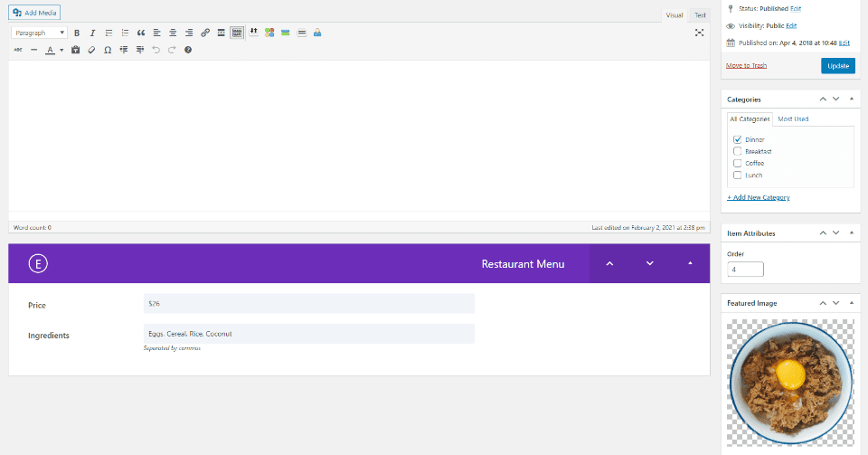The width and height of the screenshot is (868, 455).
Task: Insert a blockquote
Action: 141,33
